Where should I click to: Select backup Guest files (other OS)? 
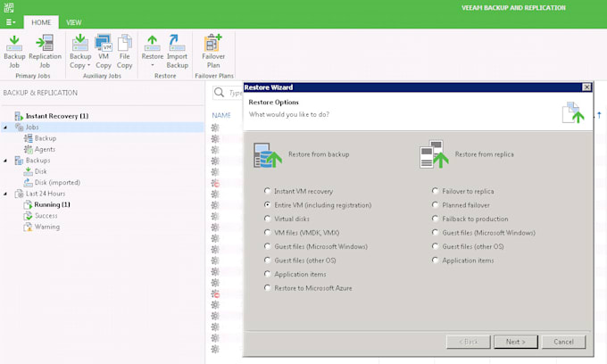267,260
